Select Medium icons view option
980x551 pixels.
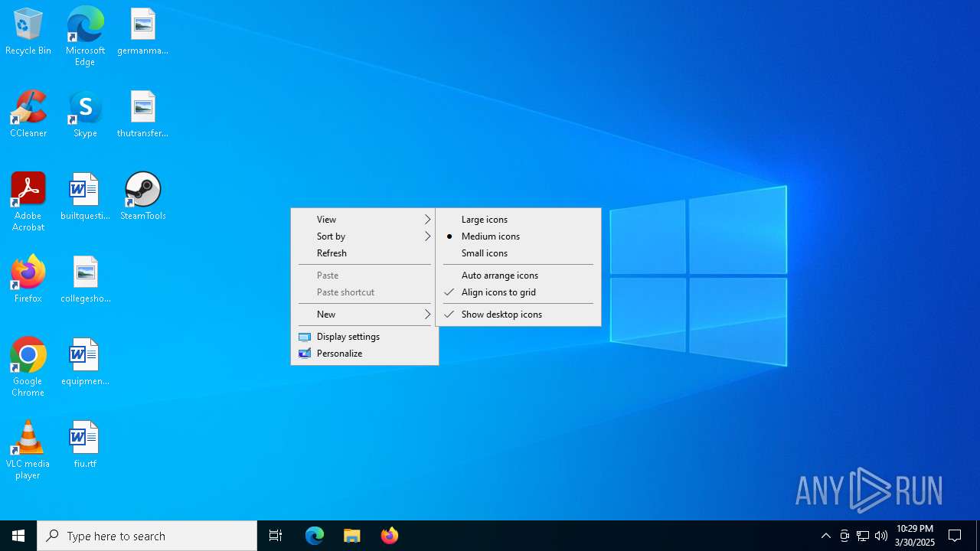pyautogui.click(x=518, y=236)
